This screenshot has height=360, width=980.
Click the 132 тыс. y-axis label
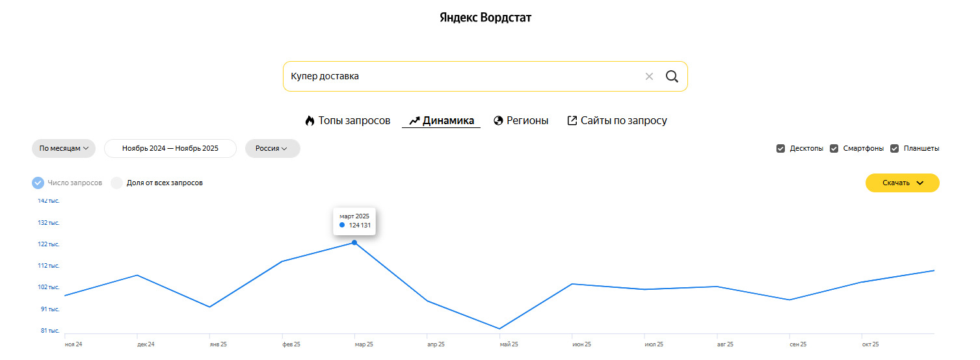point(49,223)
